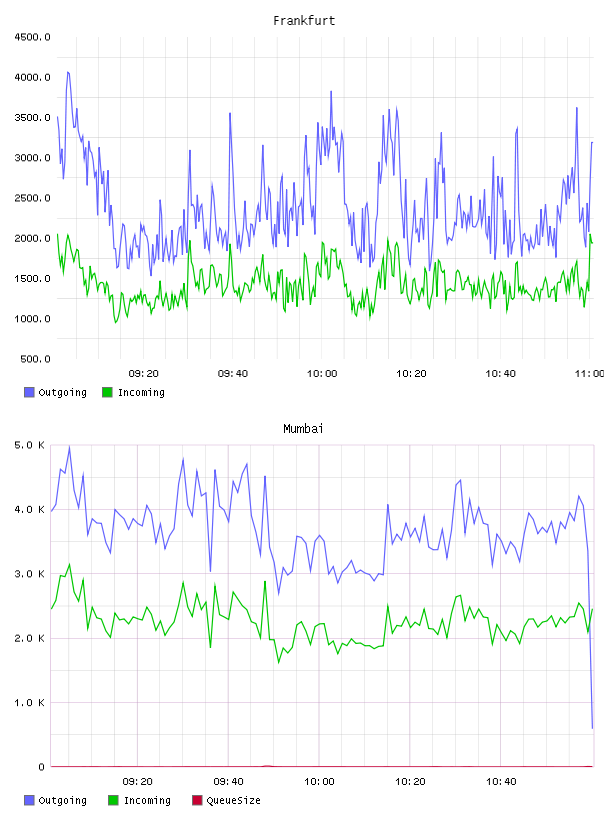This screenshot has height=816, width=608.
Task: Click the 10:40 time label on Mumbai
Action: coord(501,782)
